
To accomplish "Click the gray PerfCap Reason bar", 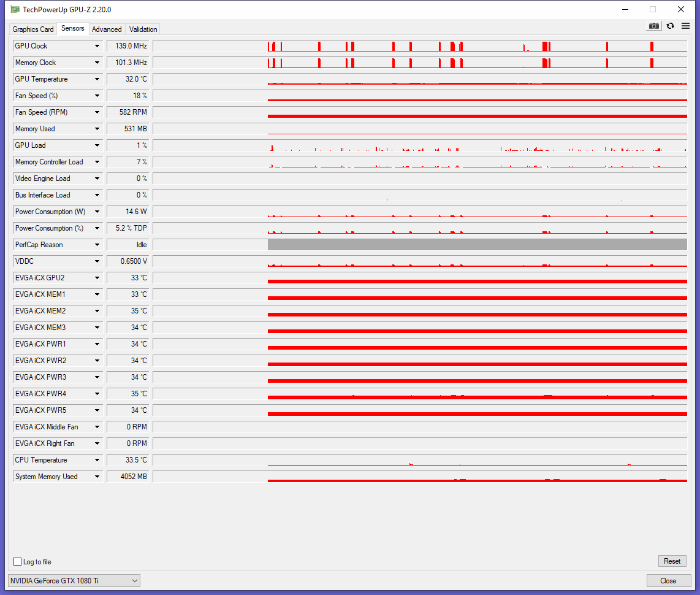I will (x=477, y=245).
